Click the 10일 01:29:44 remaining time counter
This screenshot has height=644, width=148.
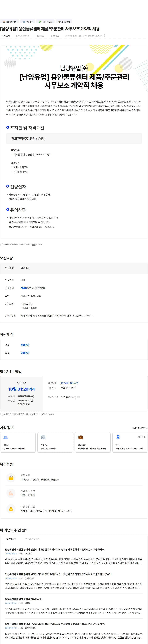(21, 389)
